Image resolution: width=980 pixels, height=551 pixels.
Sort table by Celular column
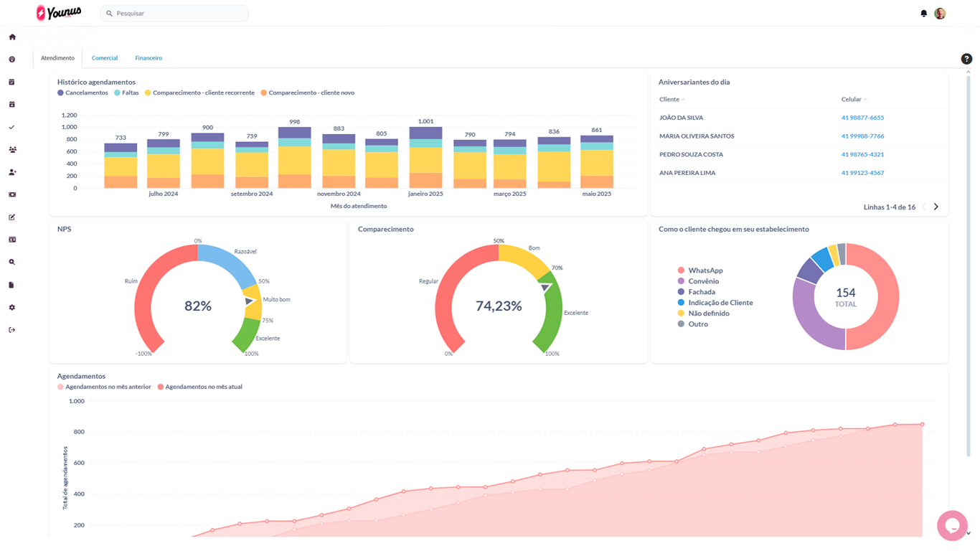[x=854, y=100]
